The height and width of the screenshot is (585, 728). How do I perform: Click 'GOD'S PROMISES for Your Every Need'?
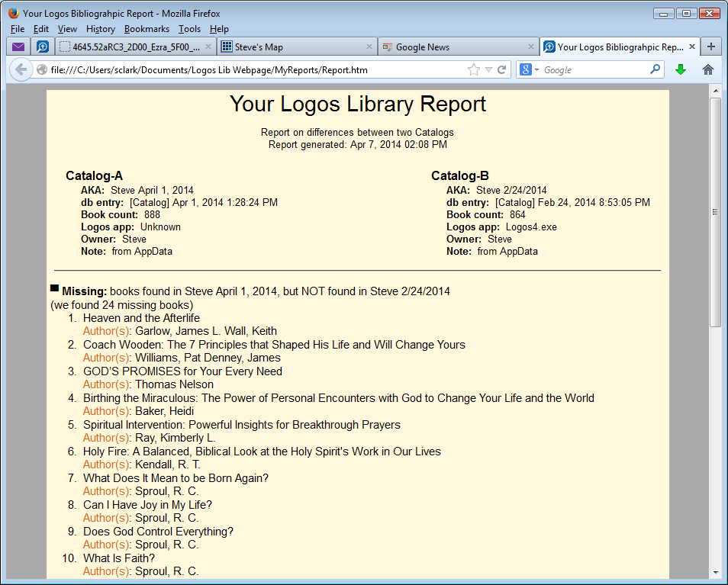coord(182,371)
